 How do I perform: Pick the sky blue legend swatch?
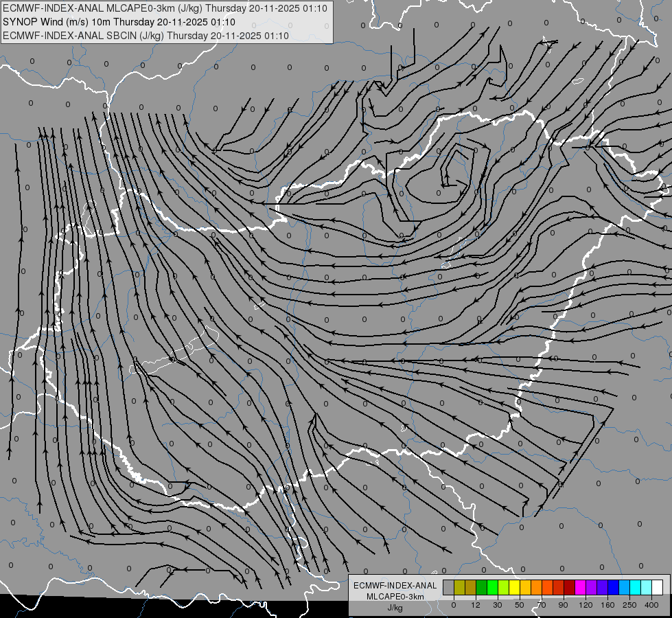(x=625, y=587)
